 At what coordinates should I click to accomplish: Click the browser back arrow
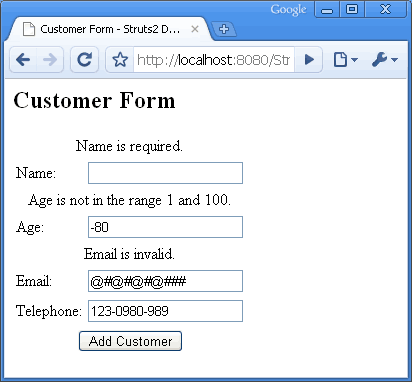click(23, 60)
